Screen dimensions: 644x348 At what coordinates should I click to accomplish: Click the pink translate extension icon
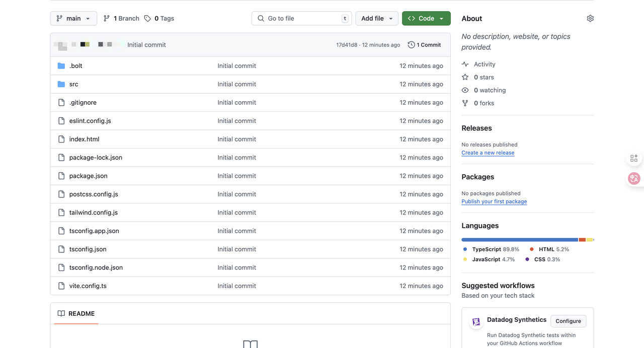pyautogui.click(x=634, y=178)
